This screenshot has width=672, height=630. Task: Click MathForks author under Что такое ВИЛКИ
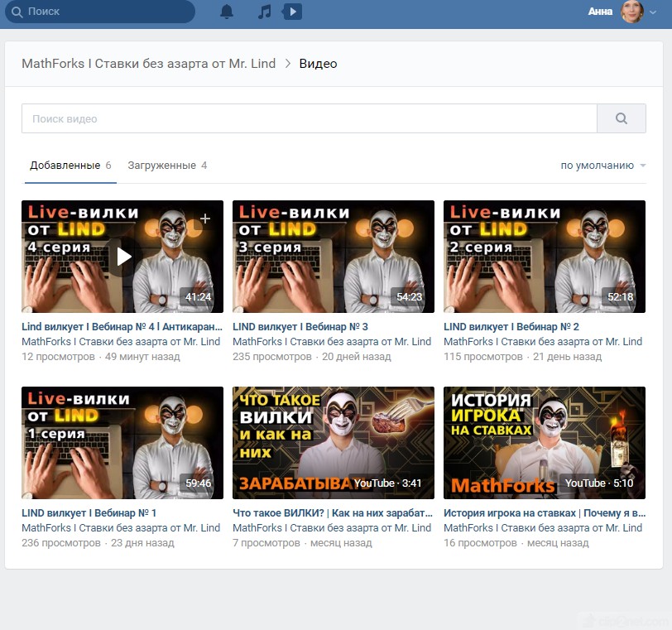click(x=332, y=528)
